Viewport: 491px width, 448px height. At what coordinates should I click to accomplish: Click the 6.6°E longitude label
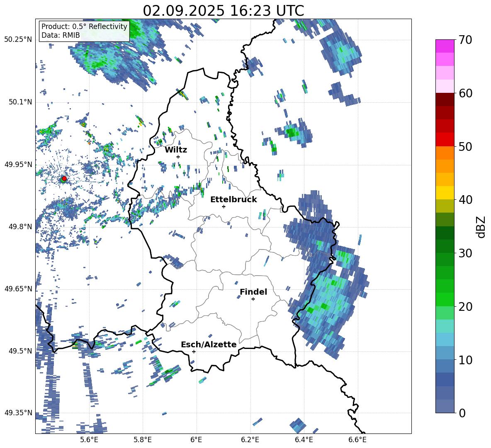point(357,440)
